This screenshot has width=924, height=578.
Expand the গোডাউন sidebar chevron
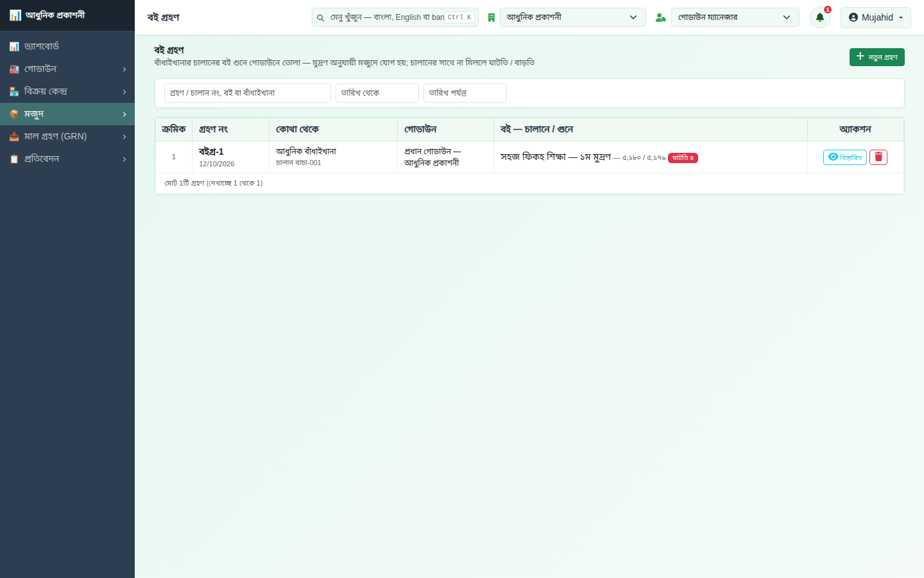(x=124, y=69)
